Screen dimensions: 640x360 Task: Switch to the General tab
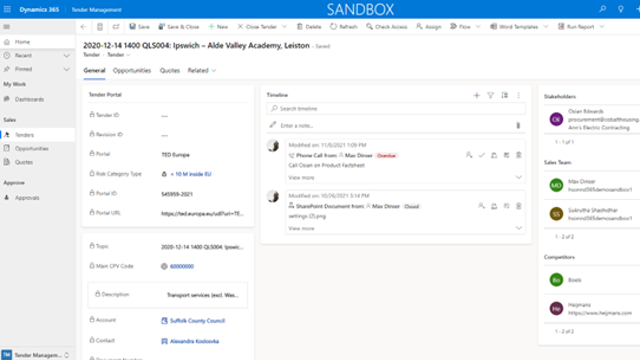pos(94,71)
